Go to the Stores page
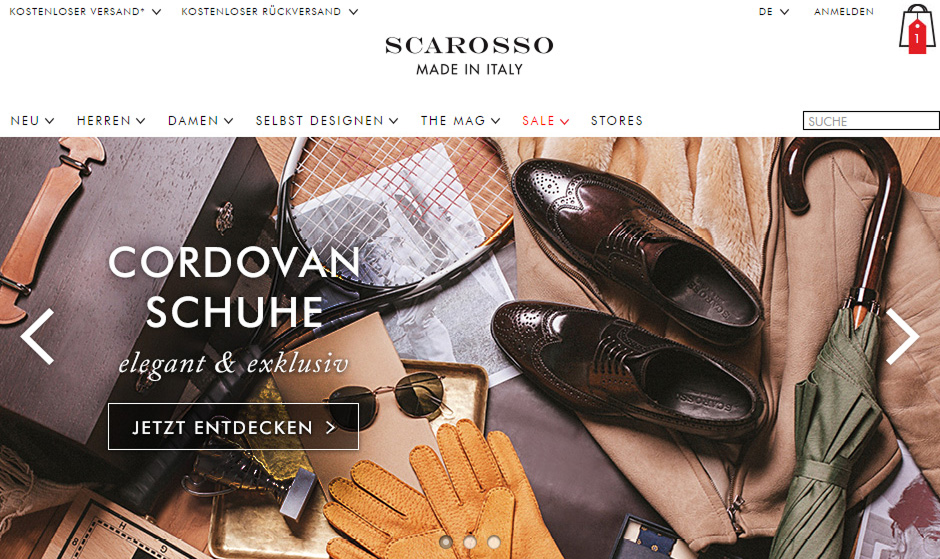940x559 pixels. tap(616, 121)
